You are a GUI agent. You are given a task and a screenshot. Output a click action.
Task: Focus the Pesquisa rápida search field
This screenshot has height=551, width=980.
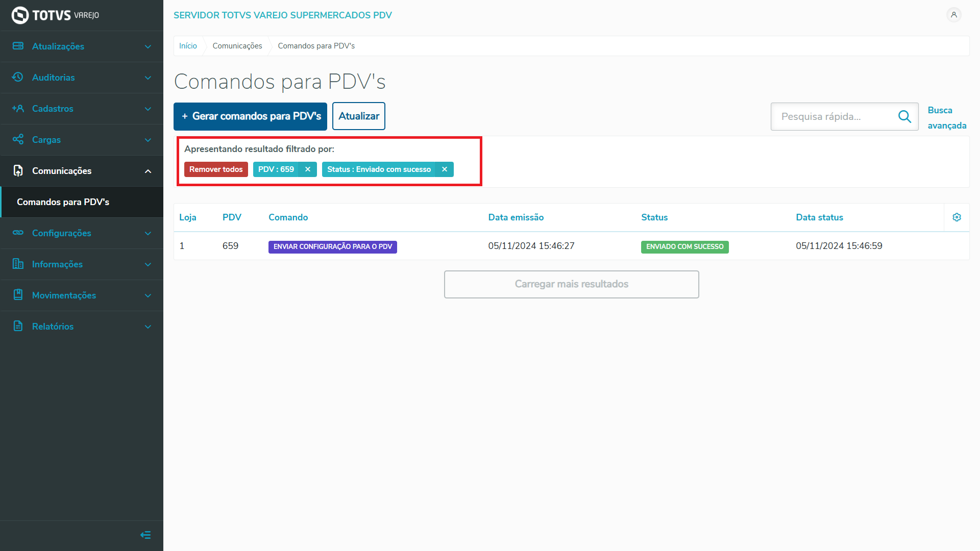835,117
